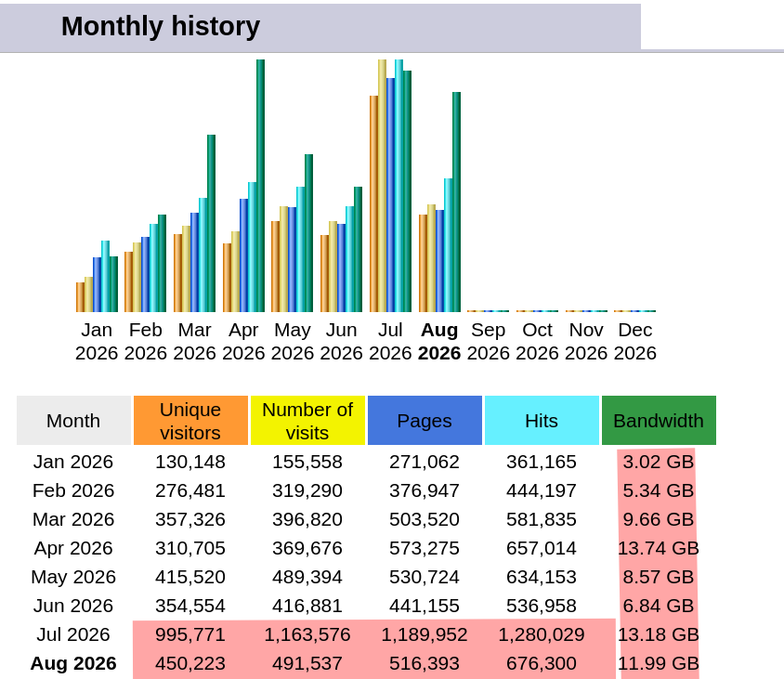
Task: Click the Jul 2026 chart axis label
Action: click(x=390, y=342)
